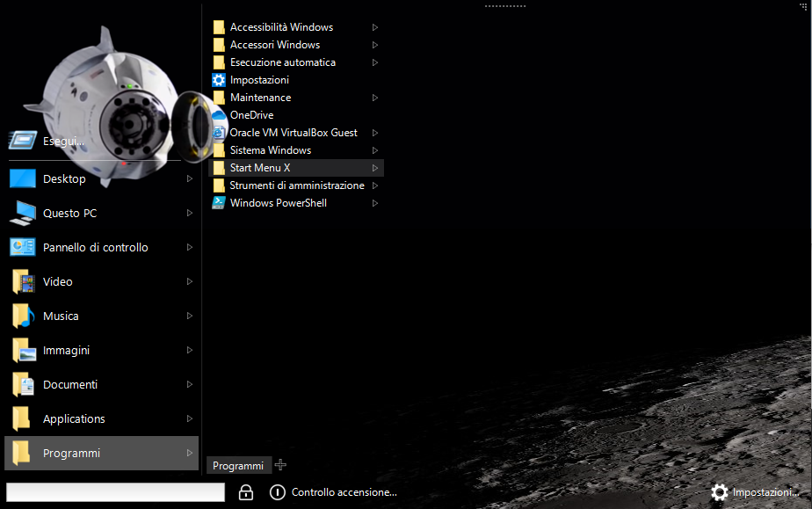The height and width of the screenshot is (509, 812).
Task: Click the dotted drag handle at top
Action: click(x=505, y=6)
